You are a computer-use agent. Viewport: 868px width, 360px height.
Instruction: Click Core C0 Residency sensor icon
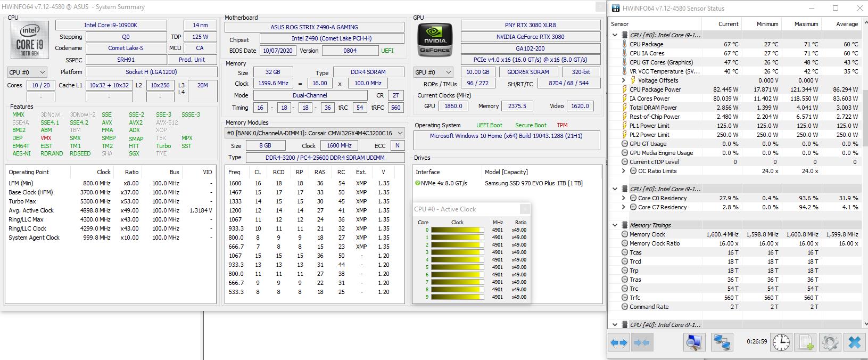(x=633, y=198)
